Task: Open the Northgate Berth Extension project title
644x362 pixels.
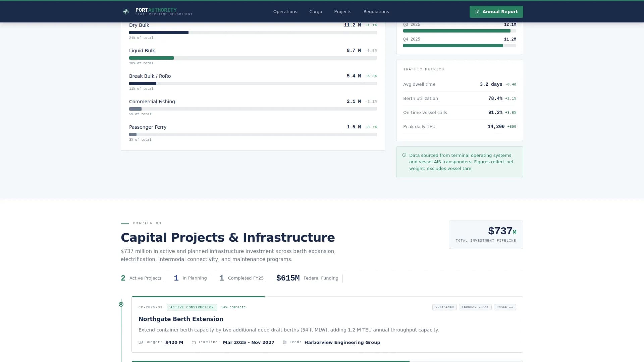Action: point(181,319)
